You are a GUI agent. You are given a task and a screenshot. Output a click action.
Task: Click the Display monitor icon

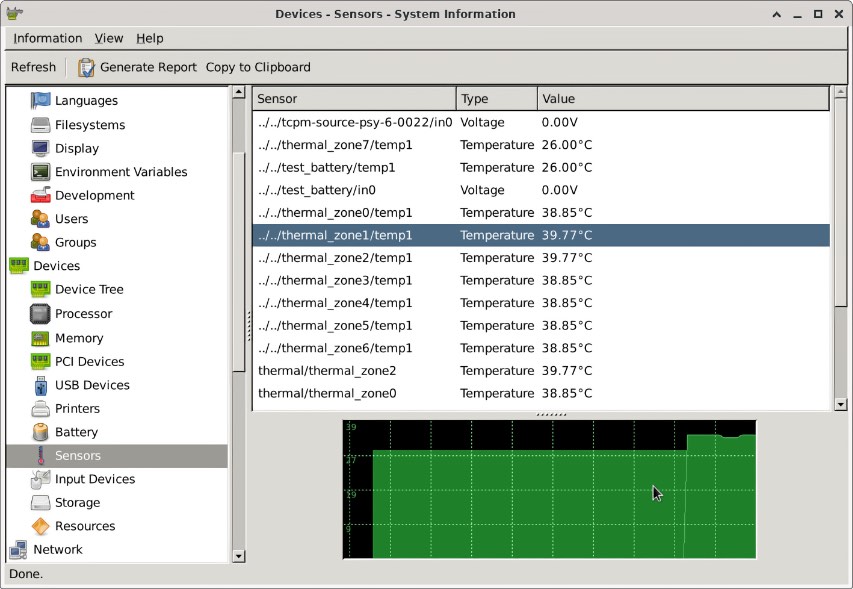(x=40, y=148)
